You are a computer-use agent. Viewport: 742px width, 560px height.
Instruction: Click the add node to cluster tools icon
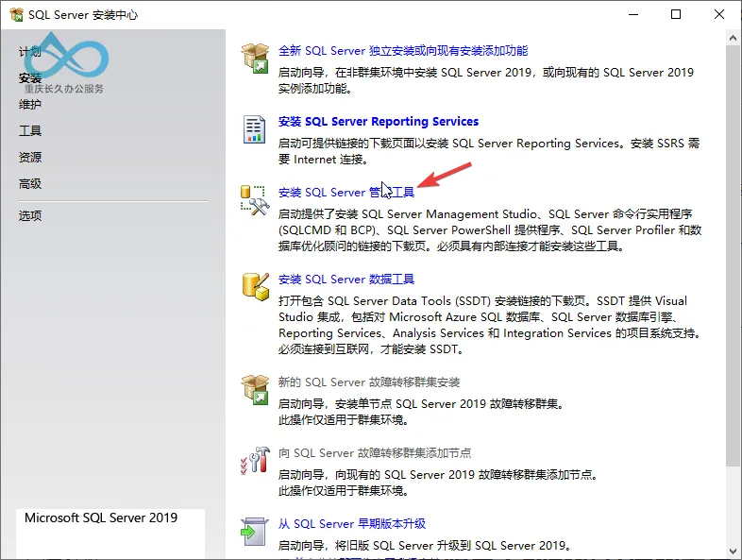click(255, 460)
